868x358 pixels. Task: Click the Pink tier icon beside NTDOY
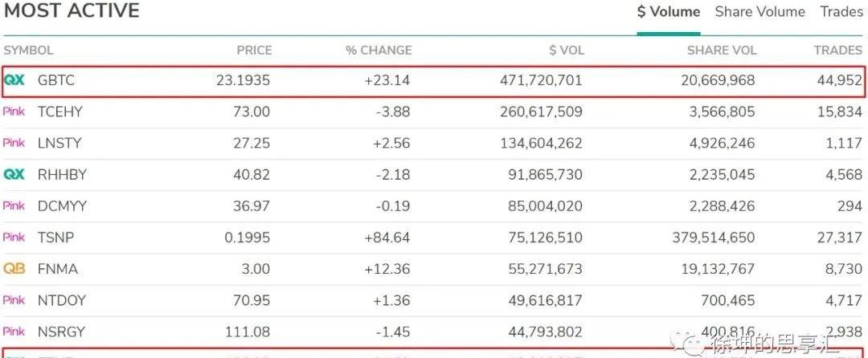tap(14, 300)
